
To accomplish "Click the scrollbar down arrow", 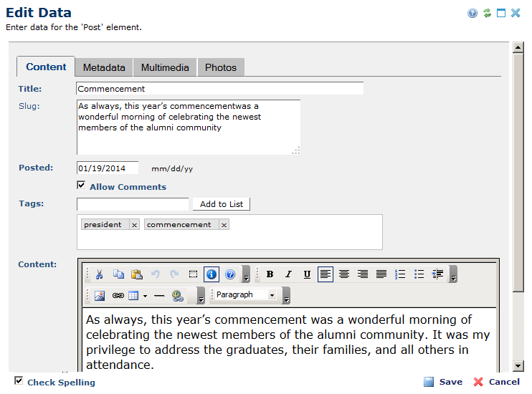I will tap(518, 365).
